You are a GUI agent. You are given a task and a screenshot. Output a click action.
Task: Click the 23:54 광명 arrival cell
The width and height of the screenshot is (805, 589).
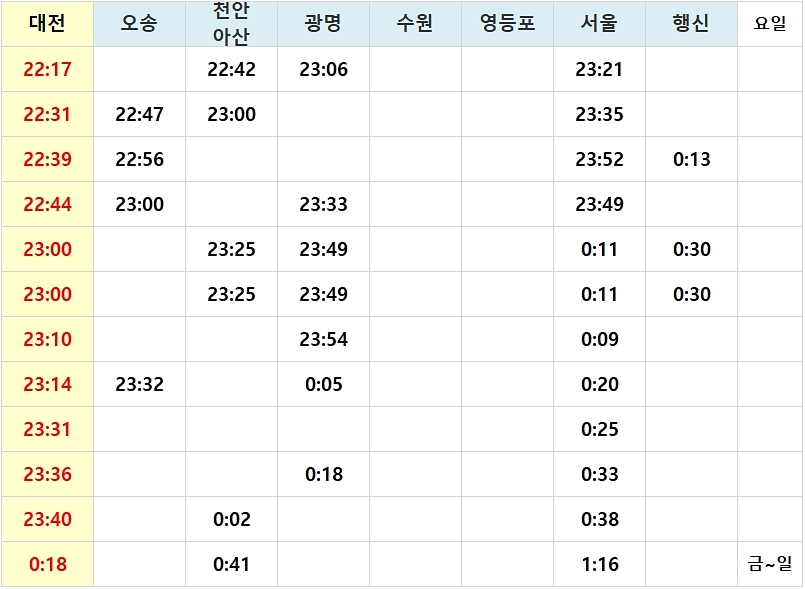click(x=323, y=339)
